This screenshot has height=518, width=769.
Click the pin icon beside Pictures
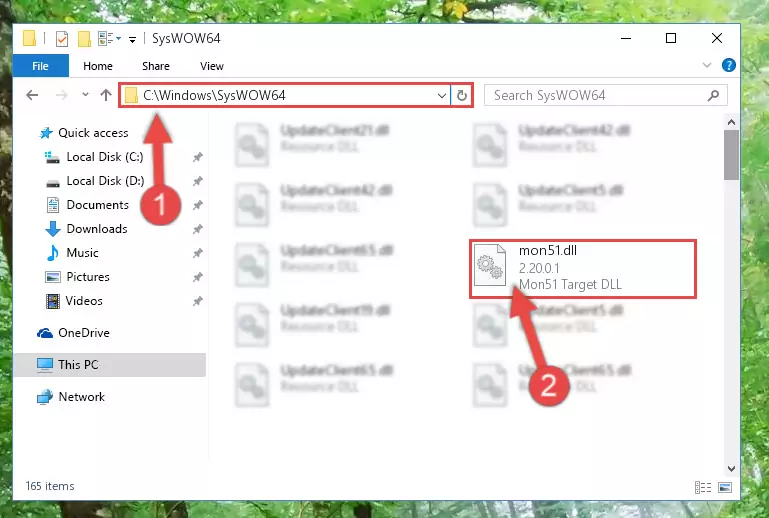tap(198, 278)
